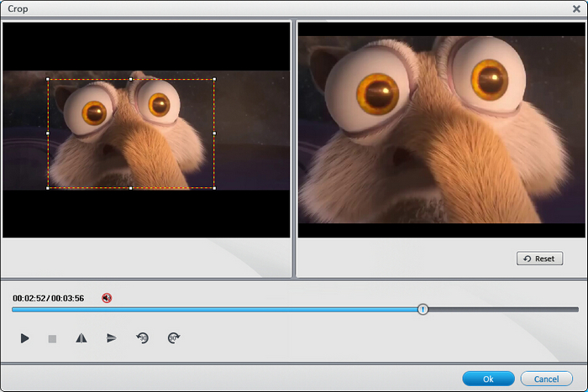Select the bottom-middle crop handle
This screenshot has height=392, width=588.
(x=130, y=188)
